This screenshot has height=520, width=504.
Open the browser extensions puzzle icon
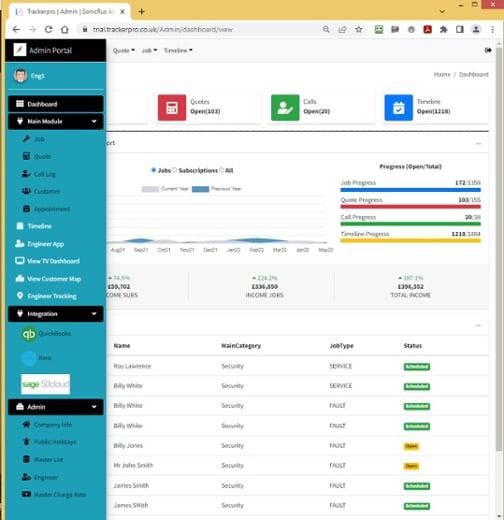point(443,29)
